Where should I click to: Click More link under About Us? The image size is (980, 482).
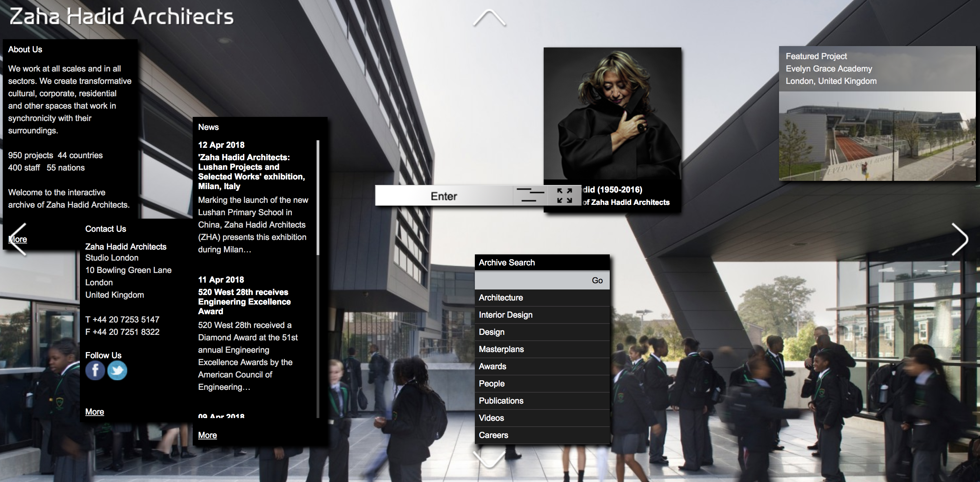point(17,239)
